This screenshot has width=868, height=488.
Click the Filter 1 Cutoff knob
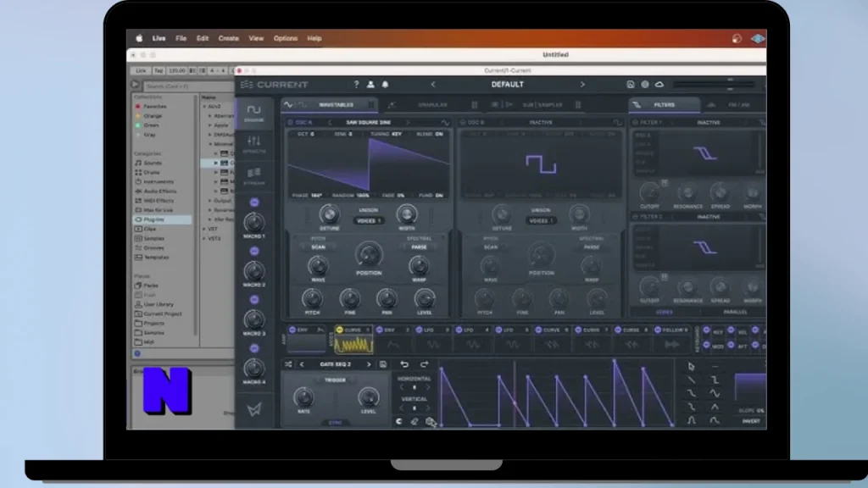[x=649, y=192]
